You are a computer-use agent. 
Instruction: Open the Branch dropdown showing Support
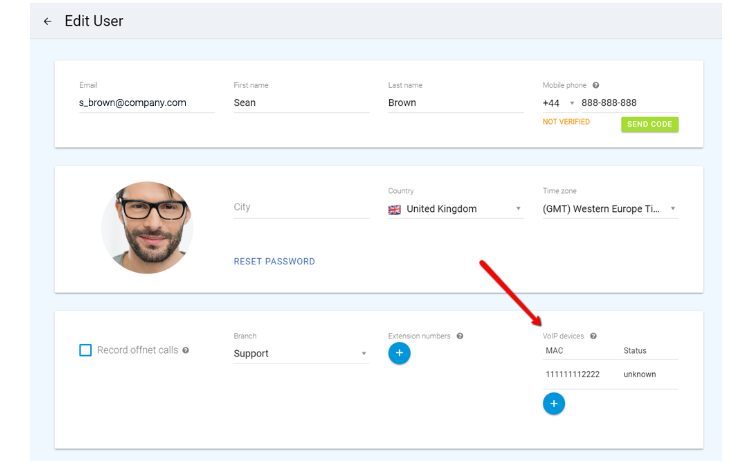point(363,353)
